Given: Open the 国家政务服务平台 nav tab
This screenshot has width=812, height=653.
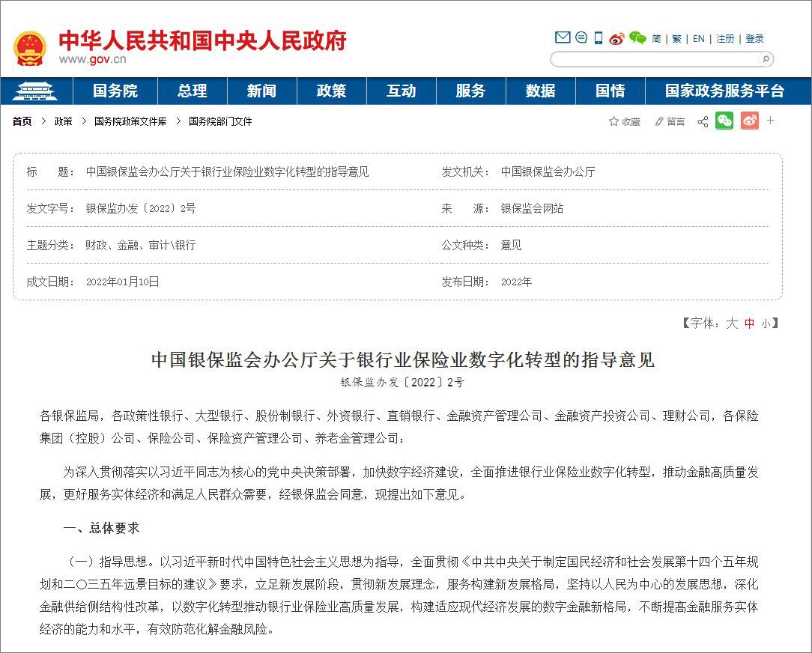Looking at the screenshot, I should pyautogui.click(x=724, y=91).
